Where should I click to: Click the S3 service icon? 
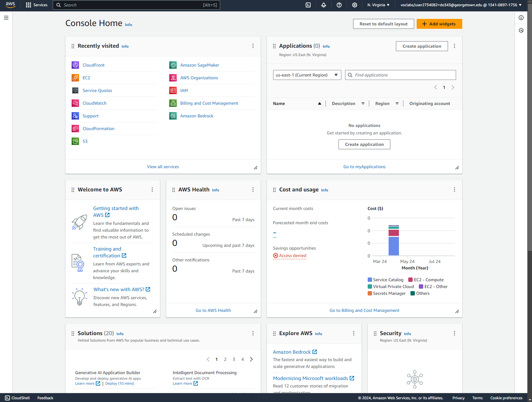75,141
